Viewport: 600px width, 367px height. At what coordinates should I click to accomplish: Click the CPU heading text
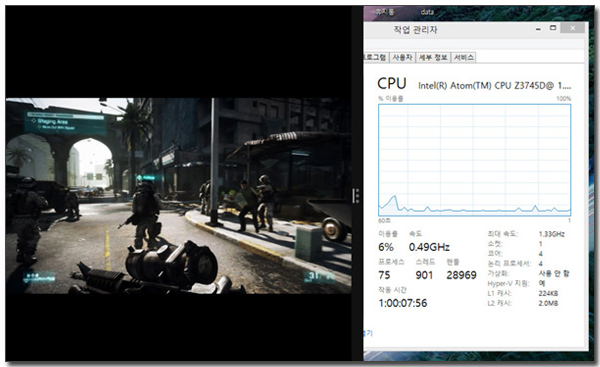pyautogui.click(x=391, y=83)
